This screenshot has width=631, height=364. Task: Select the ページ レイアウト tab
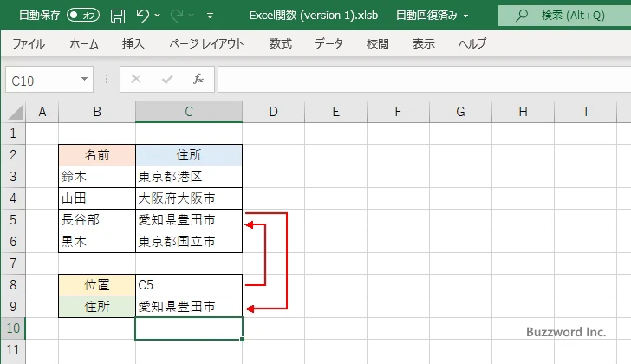pyautogui.click(x=206, y=43)
